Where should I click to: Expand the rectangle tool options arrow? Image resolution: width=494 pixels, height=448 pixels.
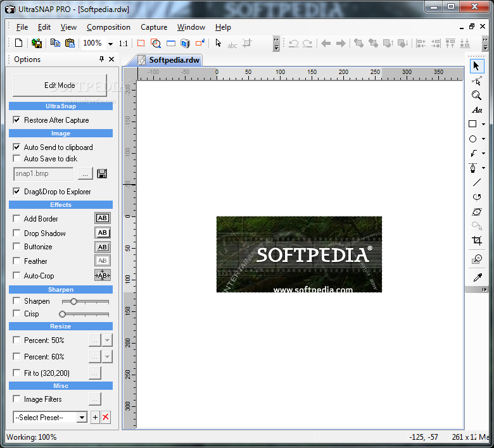pyautogui.click(x=484, y=125)
